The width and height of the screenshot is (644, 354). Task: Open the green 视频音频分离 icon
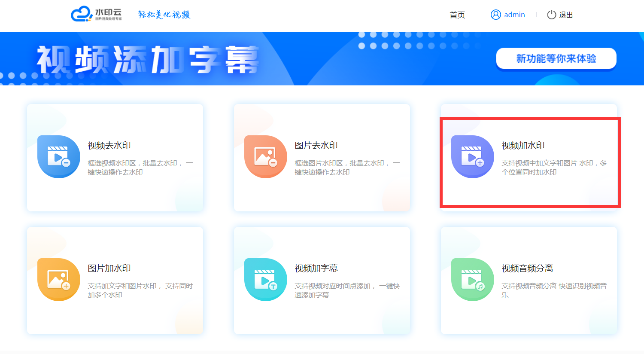[473, 280]
